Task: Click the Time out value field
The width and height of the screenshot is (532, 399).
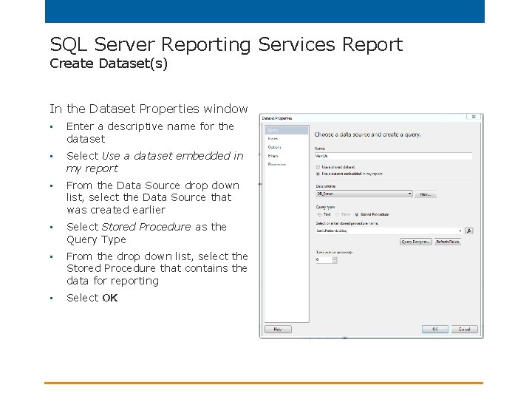Action: click(324, 260)
